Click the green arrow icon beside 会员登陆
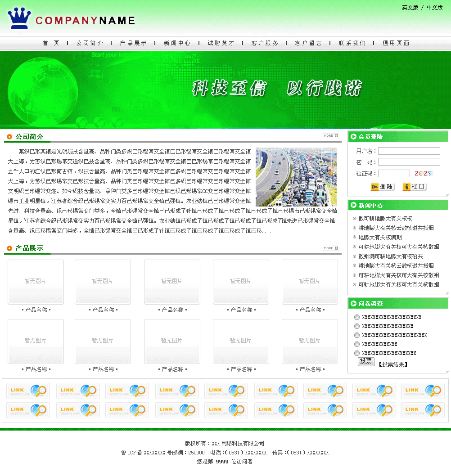Viewport: 451px width, 476px height. point(354,137)
